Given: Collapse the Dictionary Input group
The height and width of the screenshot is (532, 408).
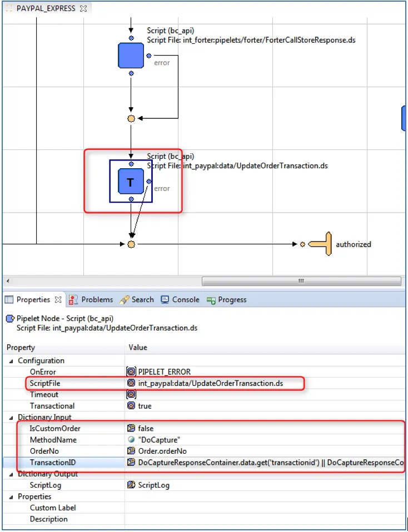Looking at the screenshot, I should (x=11, y=418).
